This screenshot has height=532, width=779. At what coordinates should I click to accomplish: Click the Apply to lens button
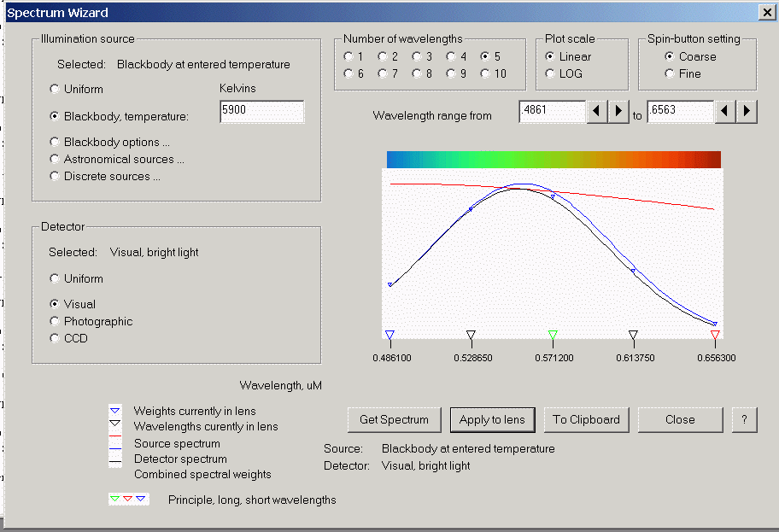pyautogui.click(x=493, y=419)
